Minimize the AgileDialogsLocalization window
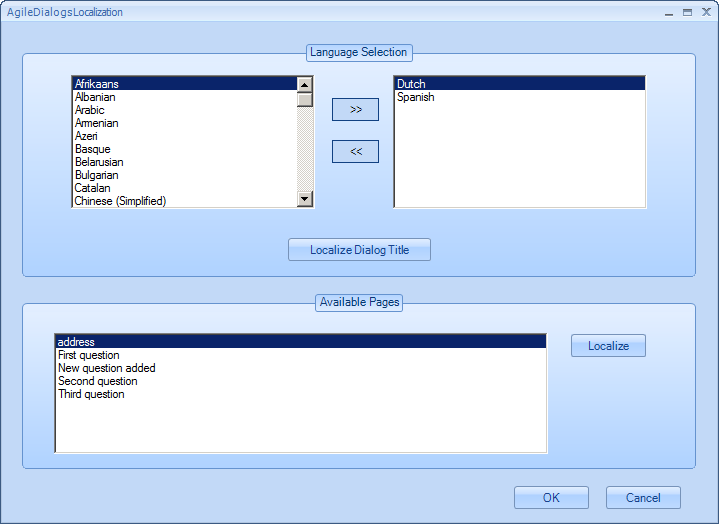The image size is (719, 524). [x=669, y=13]
